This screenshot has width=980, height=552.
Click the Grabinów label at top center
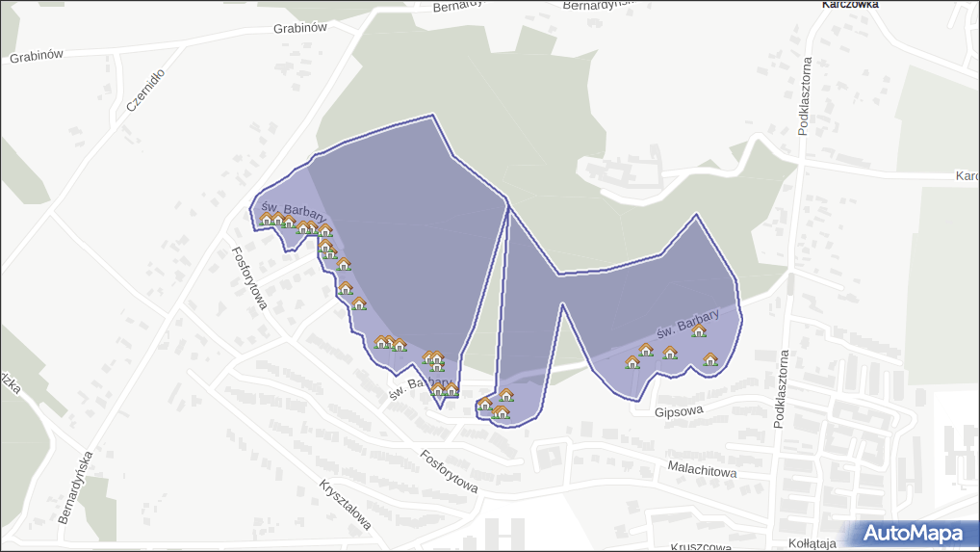pos(300,28)
